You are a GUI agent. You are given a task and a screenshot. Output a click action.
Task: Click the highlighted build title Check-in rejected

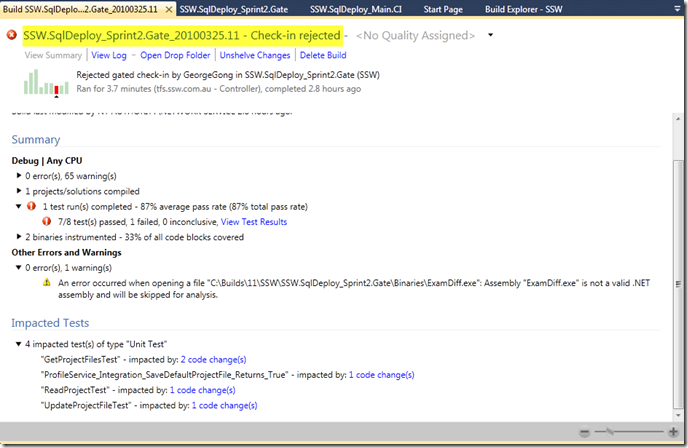pos(182,35)
